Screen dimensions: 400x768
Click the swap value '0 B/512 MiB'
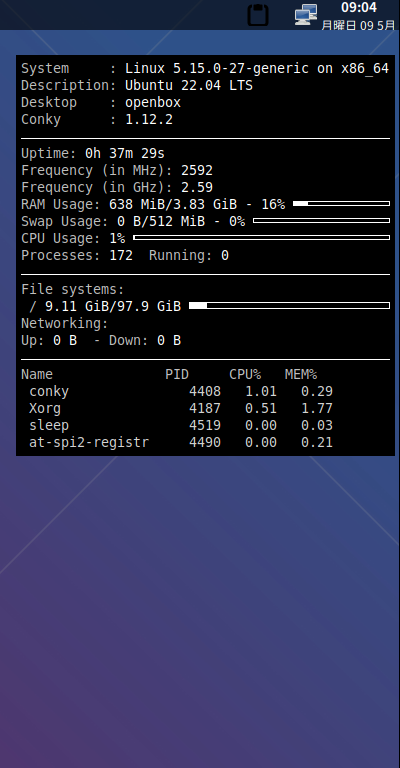click(161, 221)
